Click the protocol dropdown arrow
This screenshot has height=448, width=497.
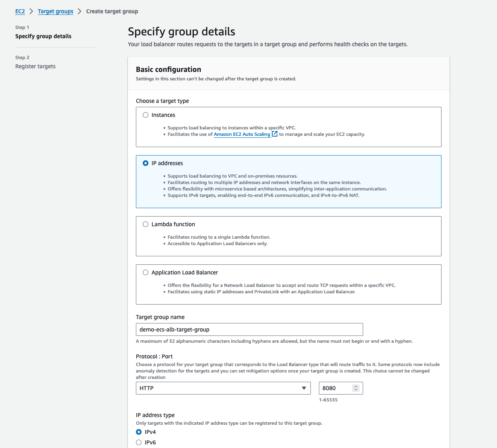(x=304, y=388)
